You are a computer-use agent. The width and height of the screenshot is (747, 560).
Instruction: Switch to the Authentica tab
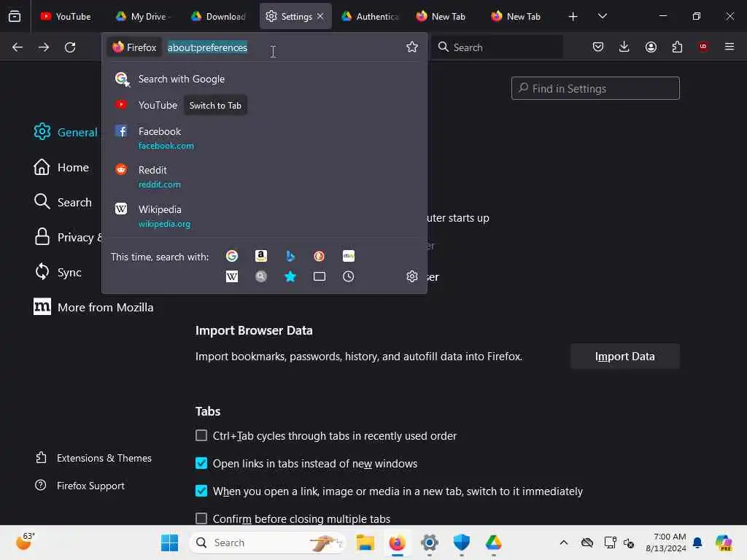click(x=370, y=17)
